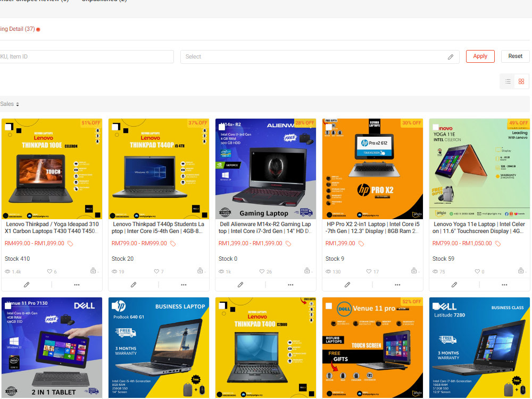The height and width of the screenshot is (399, 532).
Task: Switch to list view layout
Action: 508,81
